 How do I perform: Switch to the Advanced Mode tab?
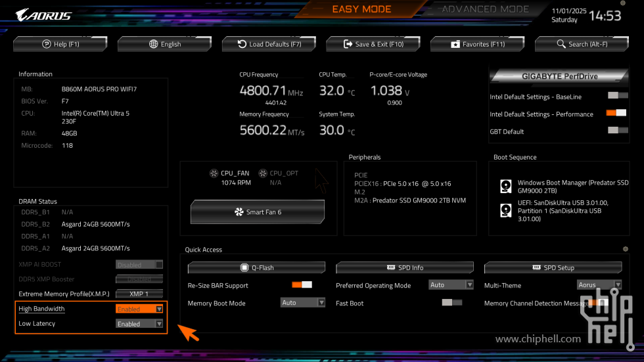pos(485,9)
